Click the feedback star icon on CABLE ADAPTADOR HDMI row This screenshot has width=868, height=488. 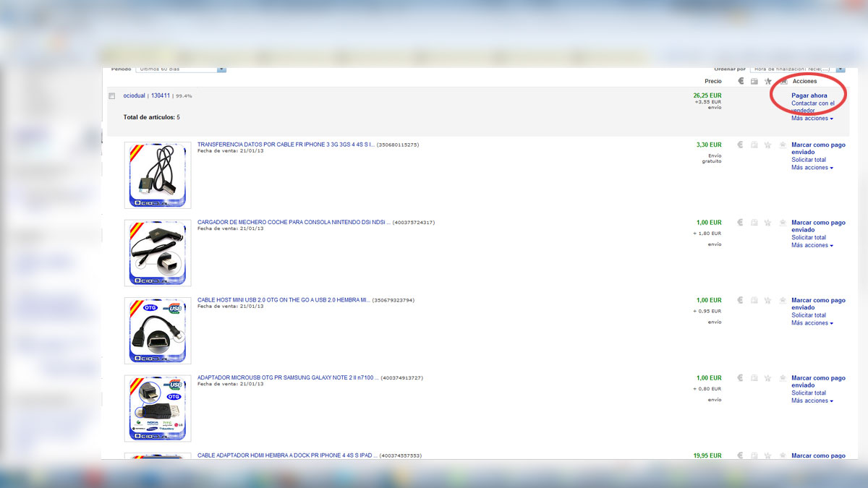point(768,455)
